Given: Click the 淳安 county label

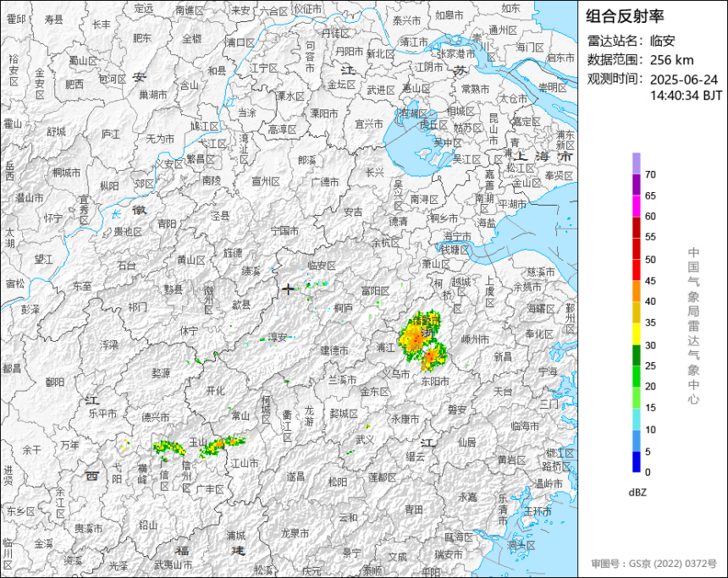Looking at the screenshot, I should click(279, 338).
